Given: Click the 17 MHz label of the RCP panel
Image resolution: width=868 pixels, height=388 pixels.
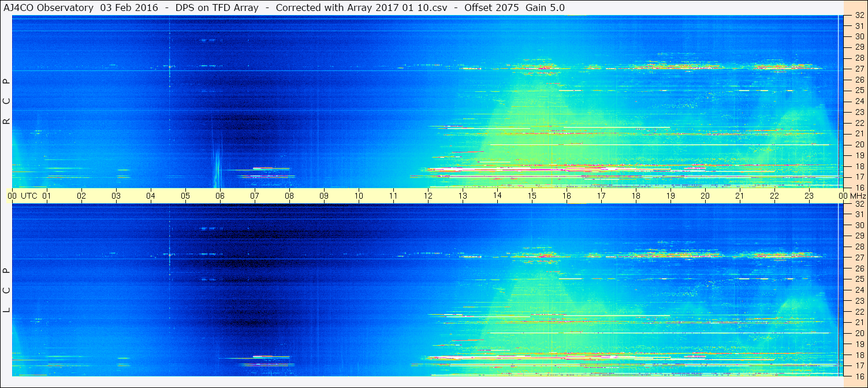Looking at the screenshot, I should [x=859, y=177].
